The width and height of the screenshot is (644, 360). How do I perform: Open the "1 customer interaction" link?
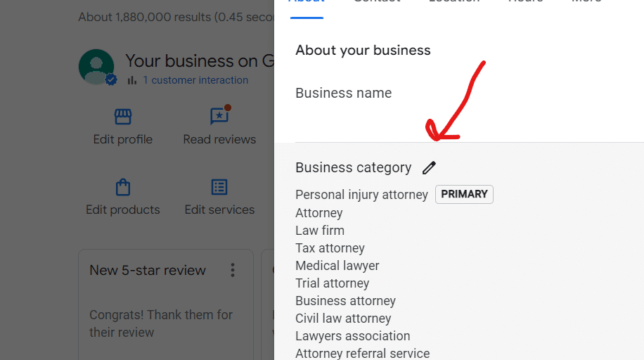[x=195, y=80]
